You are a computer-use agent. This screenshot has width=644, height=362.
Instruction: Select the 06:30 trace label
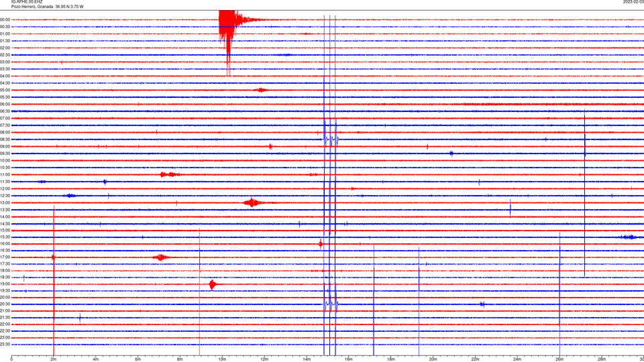click(x=5, y=111)
